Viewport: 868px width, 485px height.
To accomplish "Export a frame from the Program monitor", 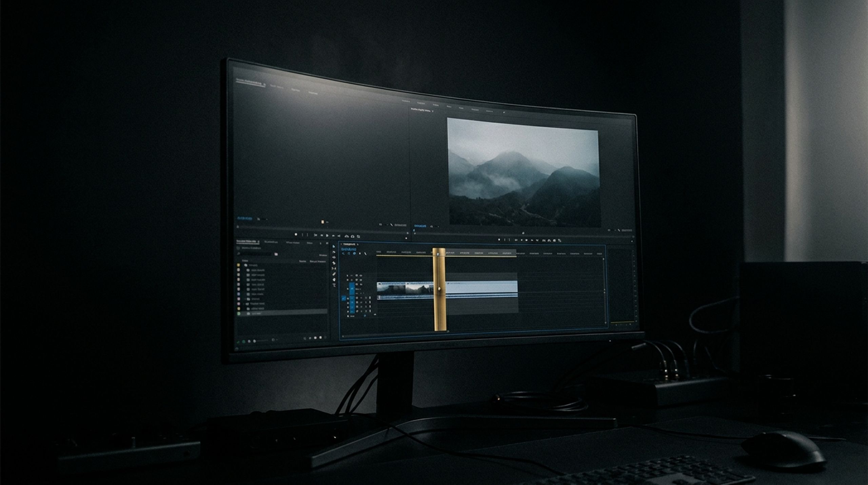I will pyautogui.click(x=554, y=240).
